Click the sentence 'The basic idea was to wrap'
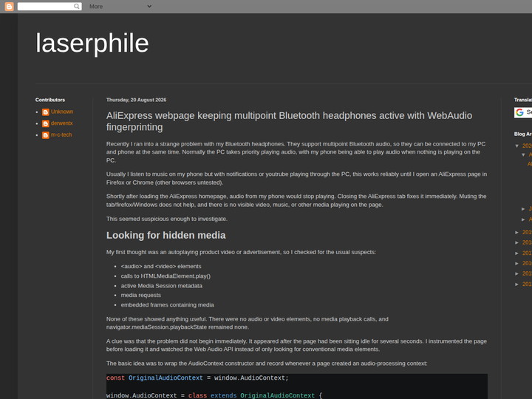The image size is (532, 399). coord(267,364)
